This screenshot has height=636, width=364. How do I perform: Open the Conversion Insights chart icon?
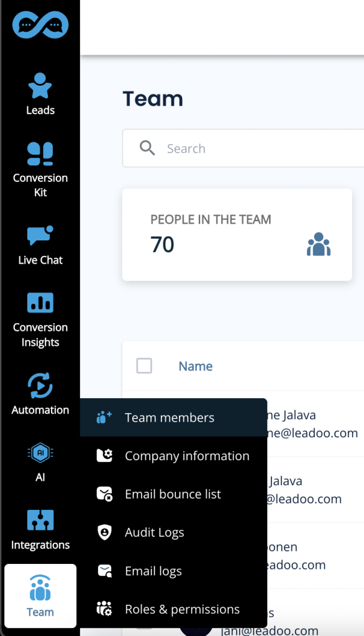tap(40, 302)
